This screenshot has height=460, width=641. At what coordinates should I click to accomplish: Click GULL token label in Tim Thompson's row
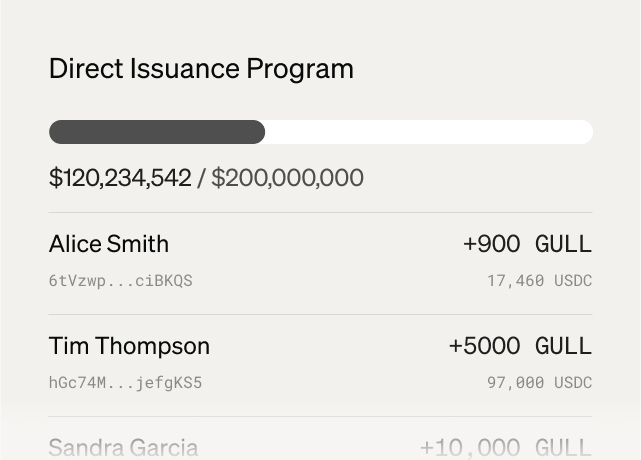pos(563,346)
